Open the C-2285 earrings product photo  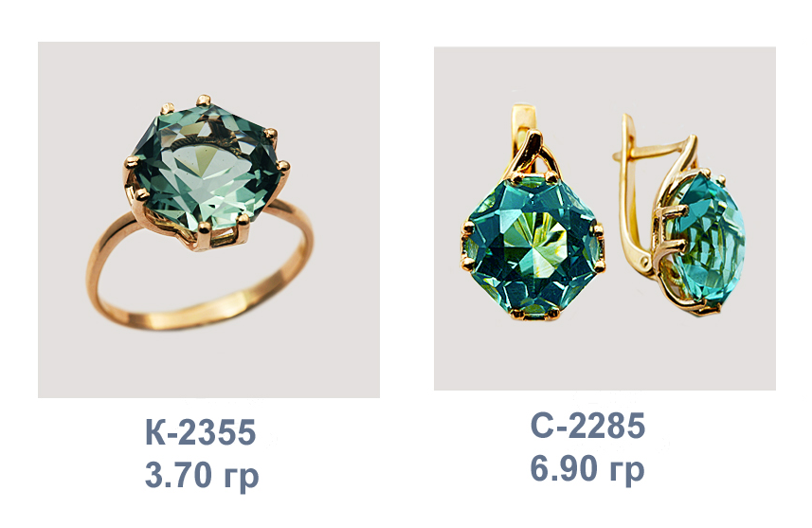click(x=604, y=218)
